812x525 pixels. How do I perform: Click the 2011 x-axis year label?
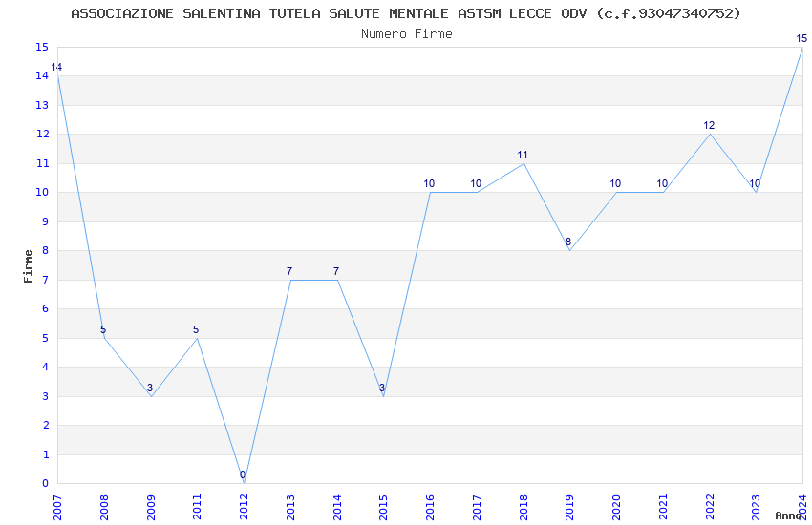(198, 508)
